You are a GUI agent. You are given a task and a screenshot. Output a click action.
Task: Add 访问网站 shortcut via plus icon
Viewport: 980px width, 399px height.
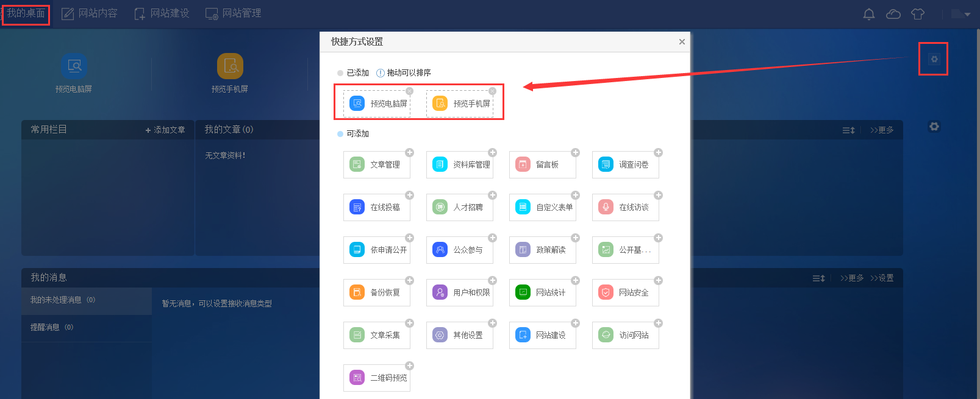658,323
